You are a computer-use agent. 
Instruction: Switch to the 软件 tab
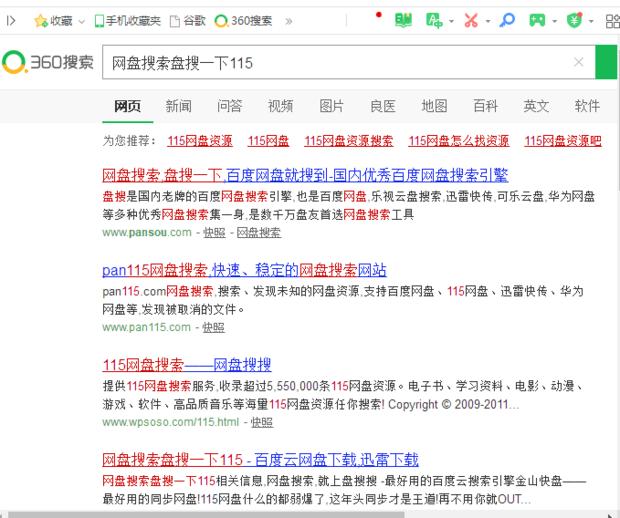(587, 106)
